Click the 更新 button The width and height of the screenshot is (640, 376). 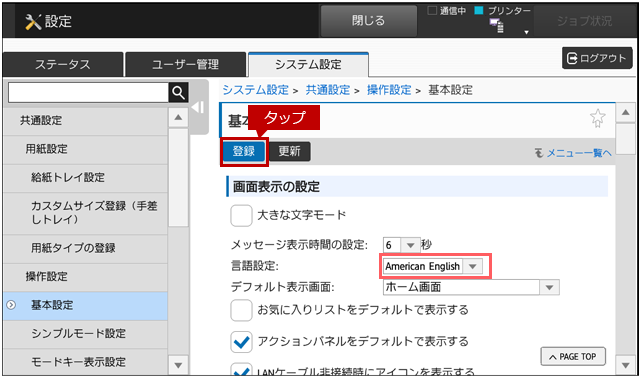(290, 151)
